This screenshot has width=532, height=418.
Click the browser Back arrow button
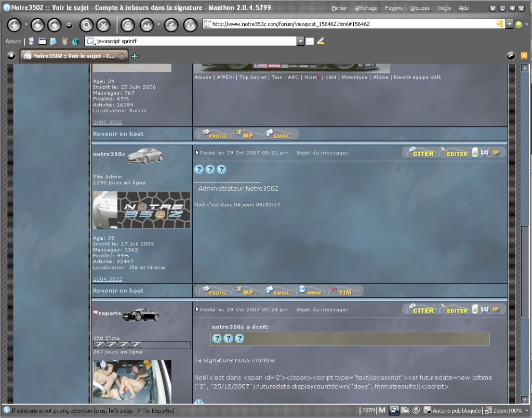coord(37,25)
